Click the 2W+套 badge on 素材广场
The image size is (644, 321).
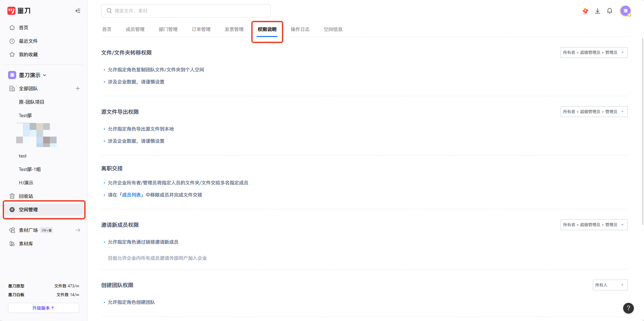click(x=46, y=230)
